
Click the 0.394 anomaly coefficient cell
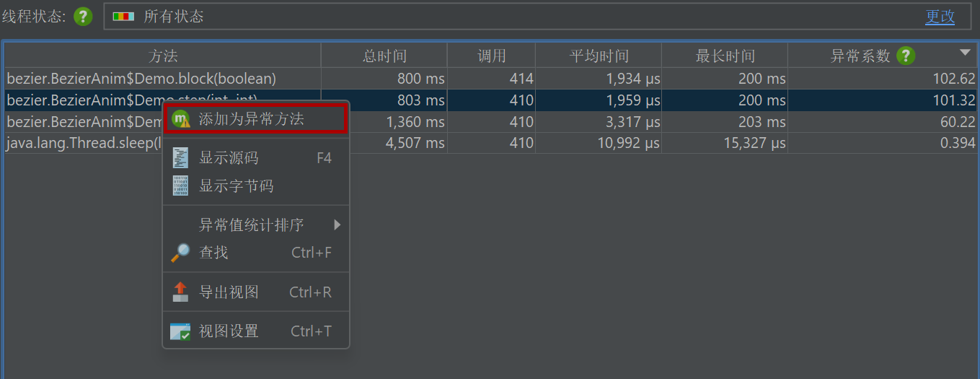coord(883,143)
